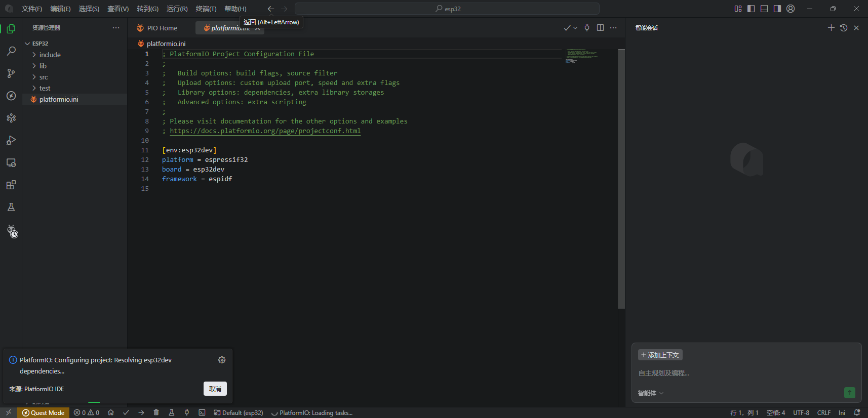Screen dimensions: 868x418
Task: Click the PlatformIO Clean trash icon
Action: pos(156,412)
